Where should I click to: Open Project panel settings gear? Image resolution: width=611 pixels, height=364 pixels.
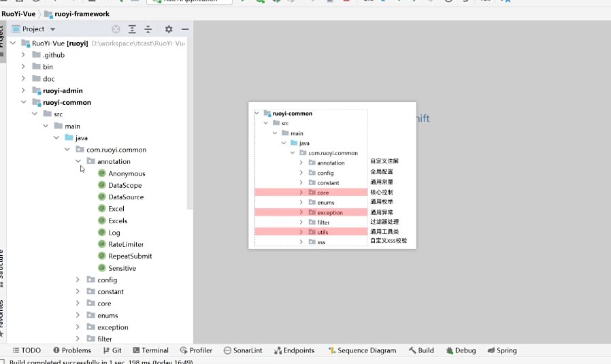(169, 29)
